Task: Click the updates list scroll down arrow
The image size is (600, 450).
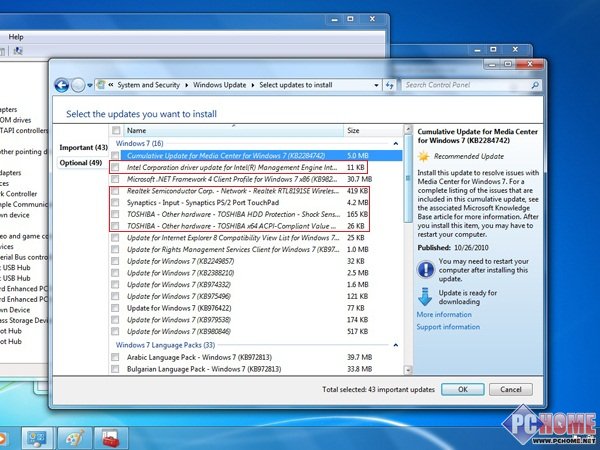Action: pos(408,370)
